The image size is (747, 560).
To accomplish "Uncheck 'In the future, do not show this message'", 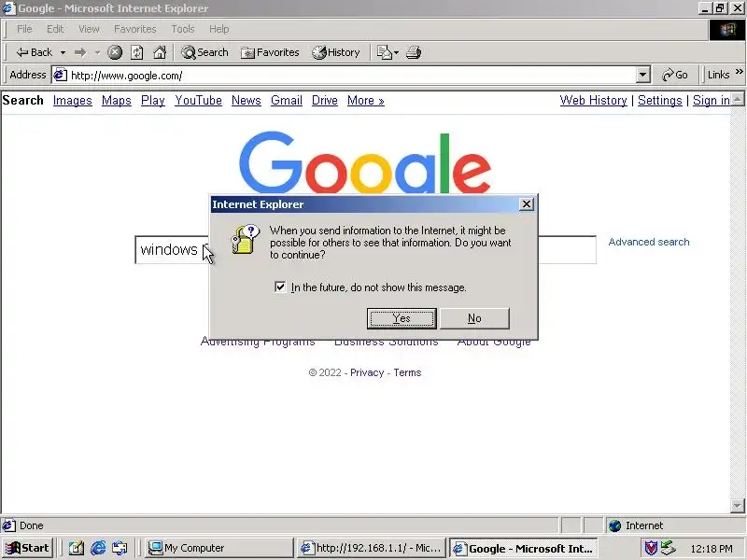I will [280, 287].
